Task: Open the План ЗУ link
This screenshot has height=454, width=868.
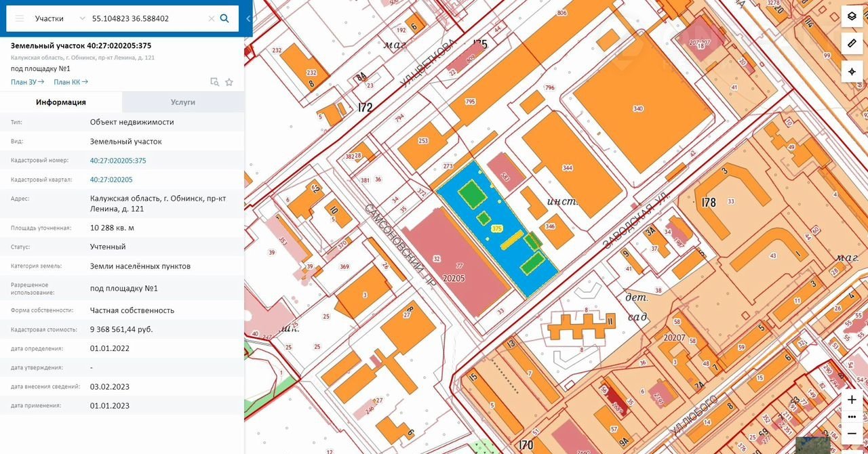Action: click(27, 82)
